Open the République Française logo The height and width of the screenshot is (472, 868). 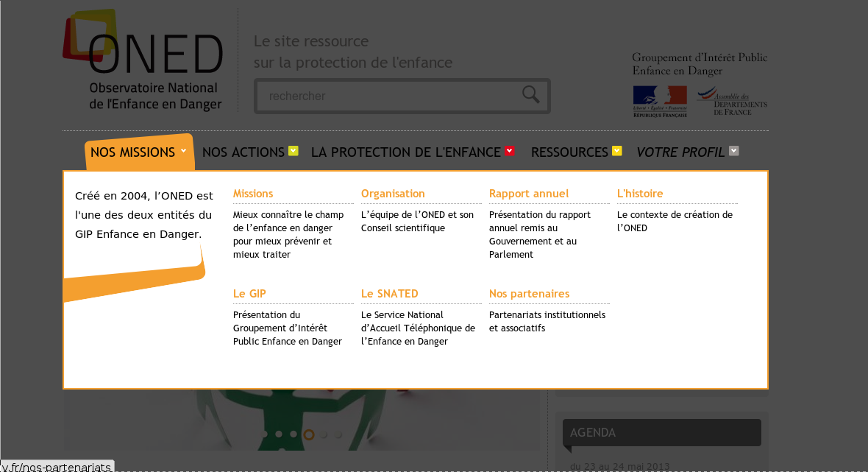pos(660,102)
